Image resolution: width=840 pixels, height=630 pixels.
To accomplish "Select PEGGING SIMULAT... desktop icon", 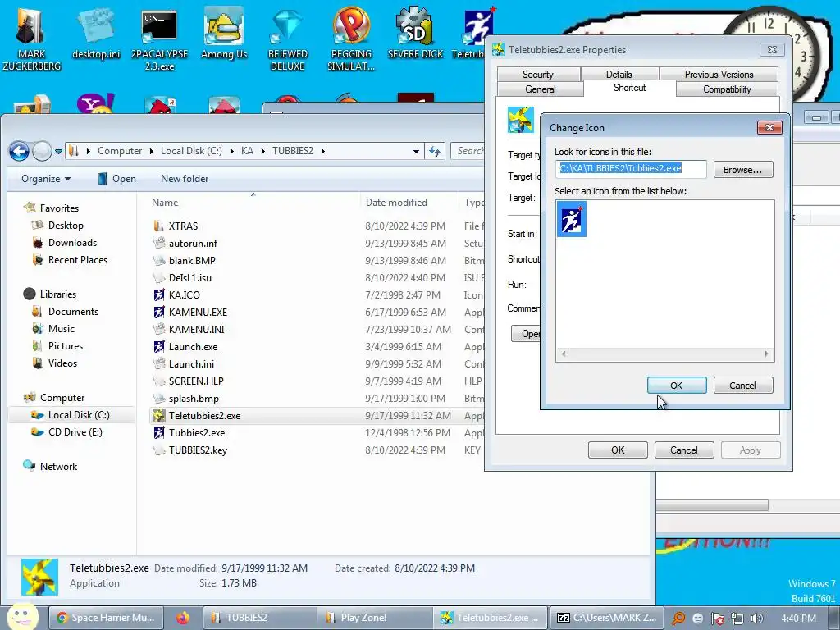I will (x=351, y=39).
